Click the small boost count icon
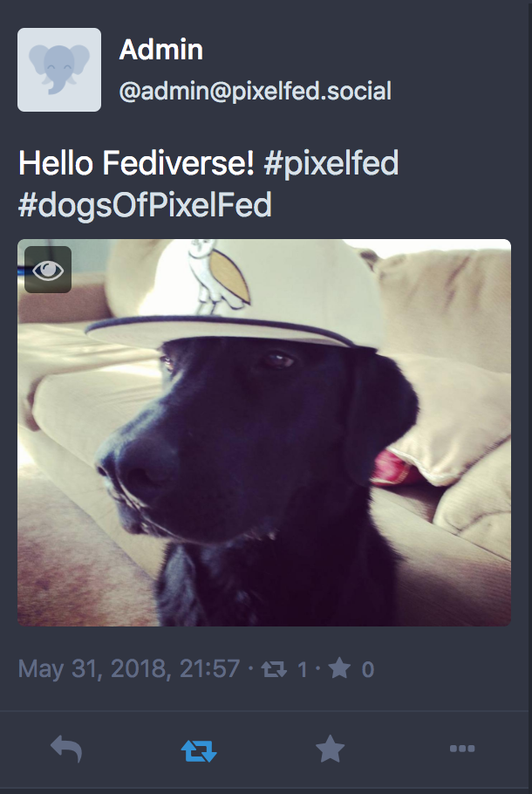The image size is (532, 794). coord(274,670)
